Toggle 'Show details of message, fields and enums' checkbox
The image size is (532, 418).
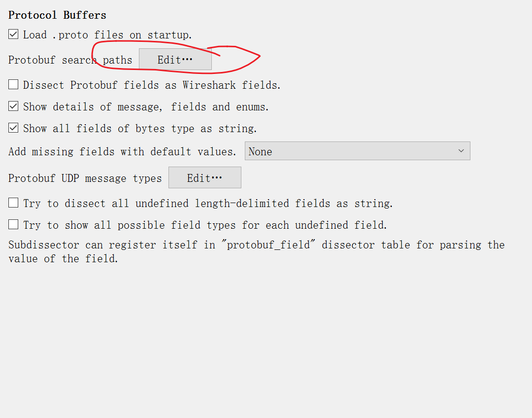(13, 106)
